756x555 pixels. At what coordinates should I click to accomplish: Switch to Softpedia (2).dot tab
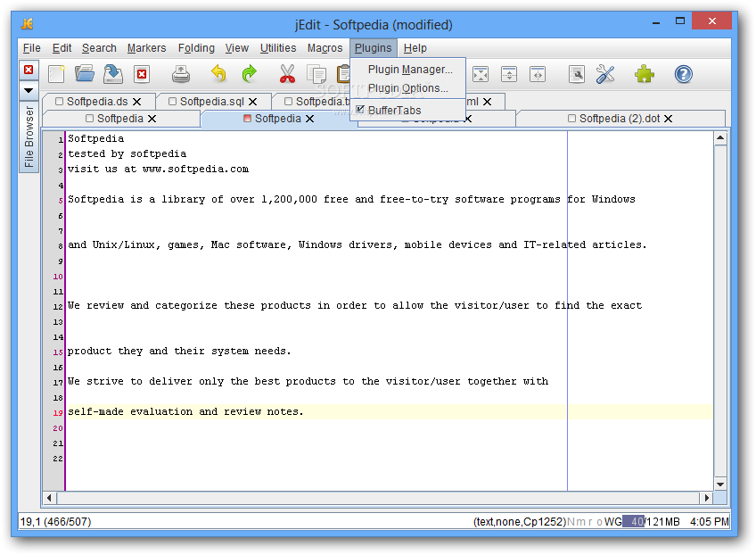(x=619, y=119)
